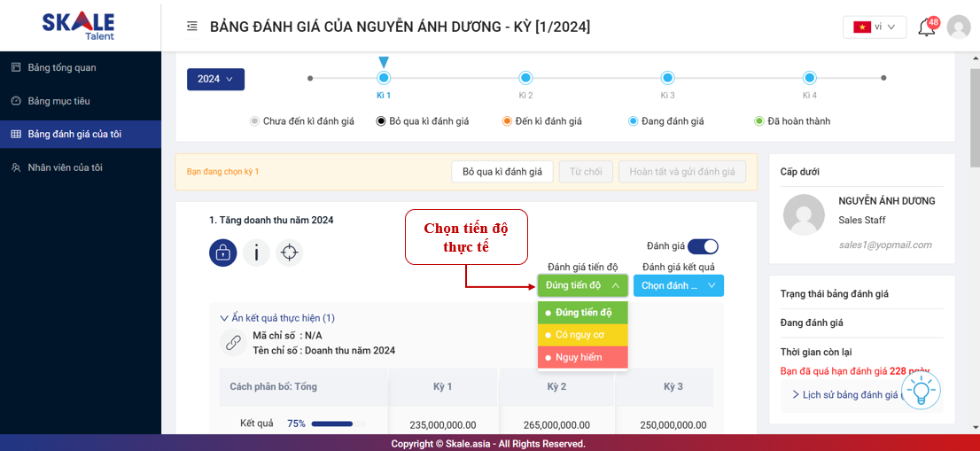Click the lock icon under goal title
Viewport: 980px width, 451px height.
[223, 253]
